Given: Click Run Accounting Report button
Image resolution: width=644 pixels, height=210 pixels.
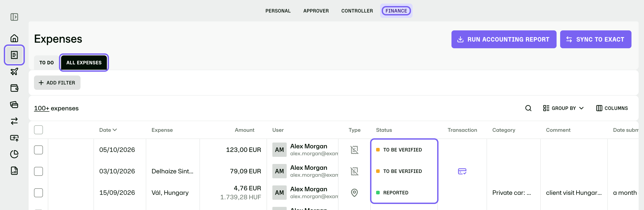Looking at the screenshot, I should click(504, 40).
